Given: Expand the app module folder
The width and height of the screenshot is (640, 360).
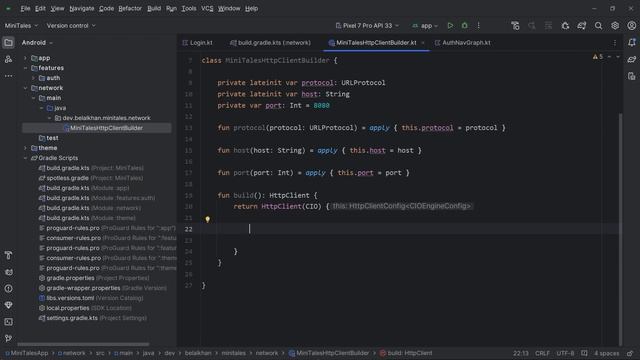Looking at the screenshot, I should (25, 58).
